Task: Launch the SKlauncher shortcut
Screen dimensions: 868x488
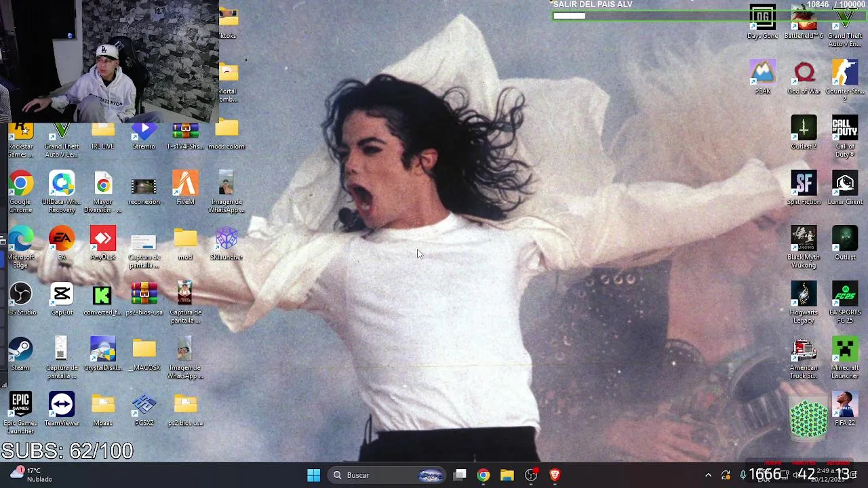Action: (x=226, y=243)
